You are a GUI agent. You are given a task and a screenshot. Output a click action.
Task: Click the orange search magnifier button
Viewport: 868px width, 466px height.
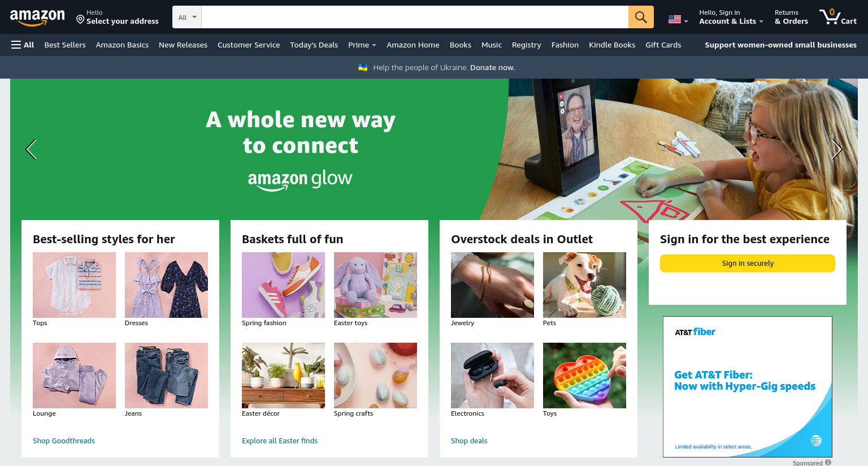(641, 17)
